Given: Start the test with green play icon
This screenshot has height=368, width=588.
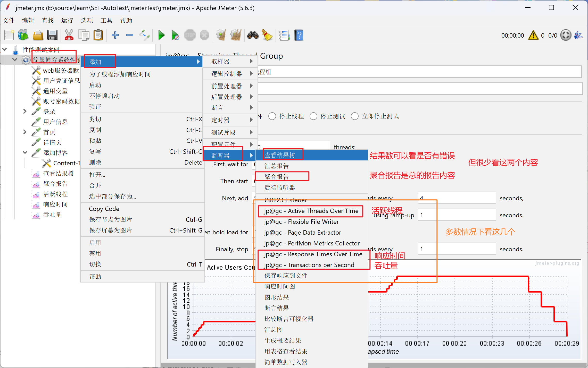Looking at the screenshot, I should coord(161,35).
